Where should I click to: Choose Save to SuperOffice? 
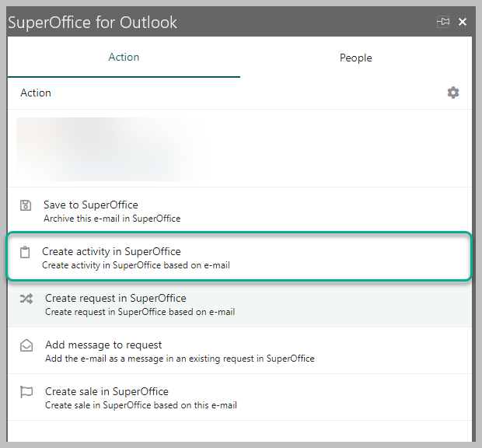click(91, 205)
